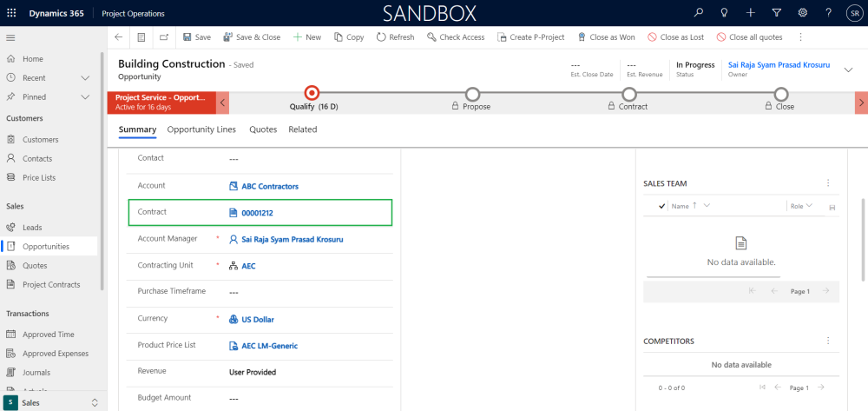This screenshot has height=411, width=868.
Task: Expand the Pinned menu in sidebar
Action: point(85,97)
